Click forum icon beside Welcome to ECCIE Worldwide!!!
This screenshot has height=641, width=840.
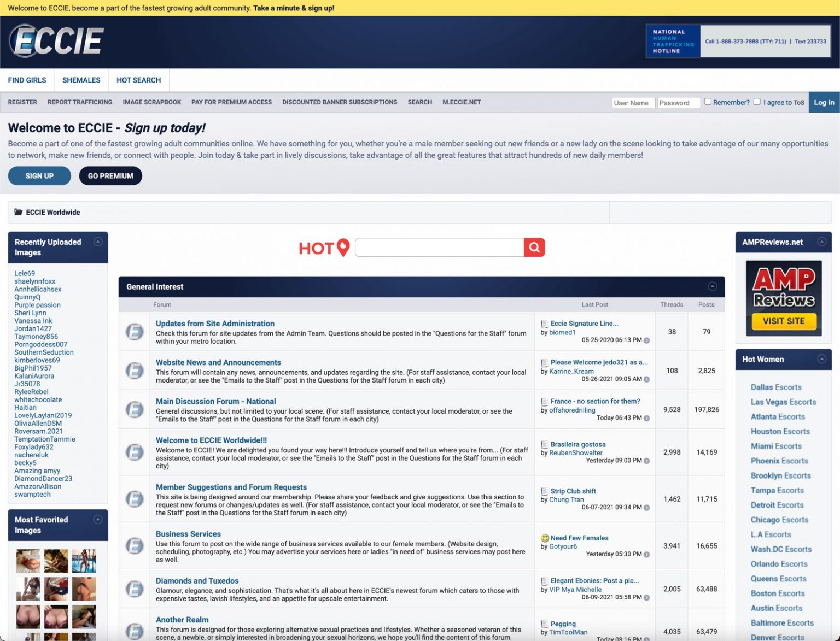point(135,452)
